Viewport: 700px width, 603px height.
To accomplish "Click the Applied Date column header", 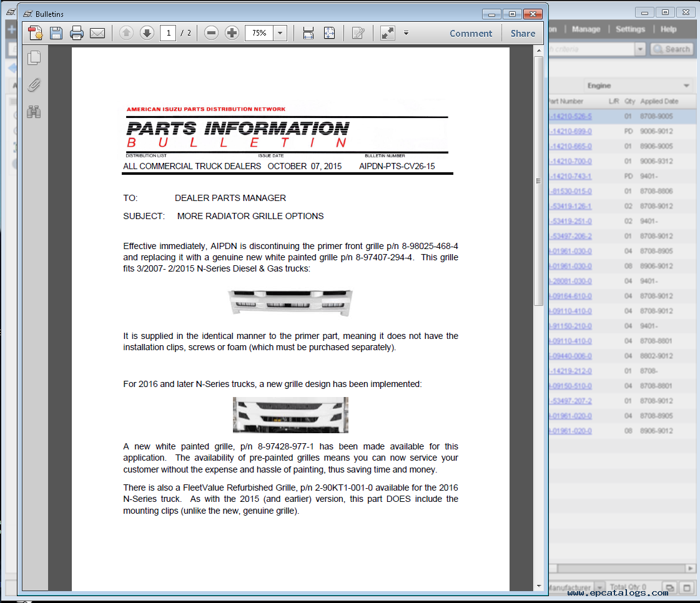I will [x=659, y=102].
